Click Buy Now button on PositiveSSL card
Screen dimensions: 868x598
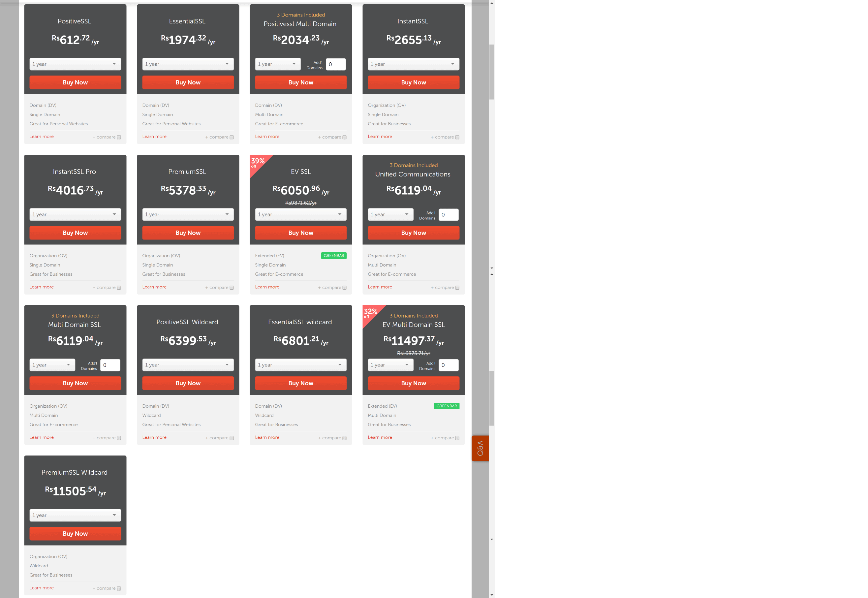75,82
